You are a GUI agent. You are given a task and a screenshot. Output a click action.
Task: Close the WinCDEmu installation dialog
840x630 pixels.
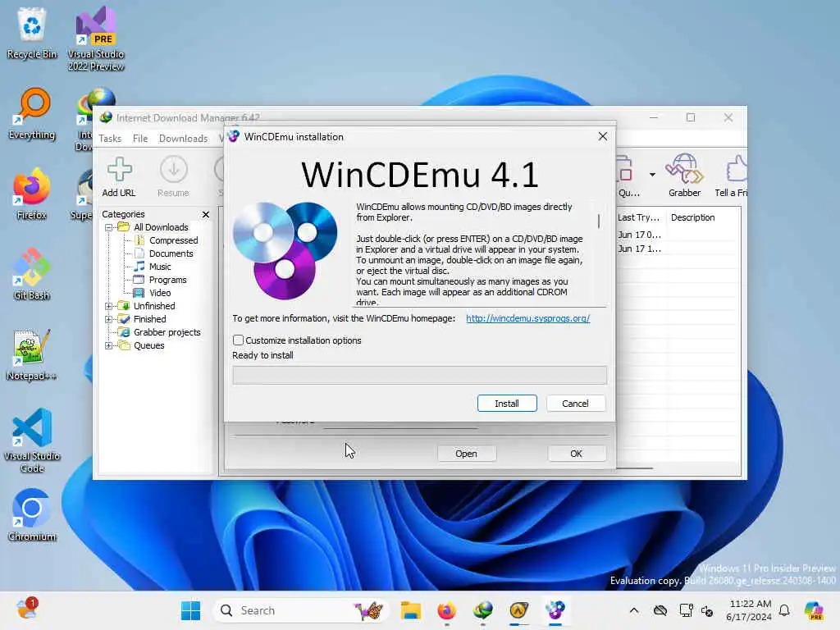(x=603, y=137)
